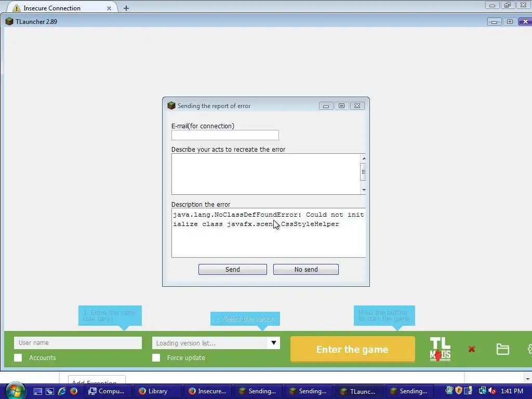The image size is (532, 399).
Task: Toggle the Accounts checkbox
Action: point(18,357)
